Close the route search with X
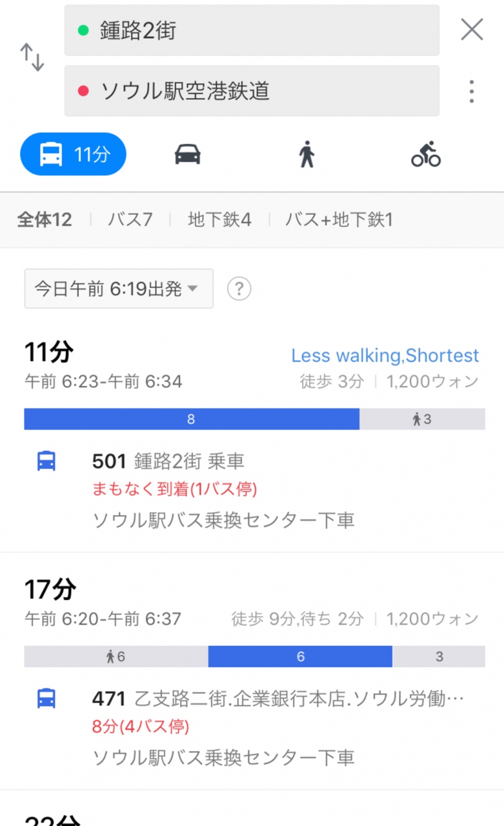This screenshot has width=504, height=826. point(472,30)
